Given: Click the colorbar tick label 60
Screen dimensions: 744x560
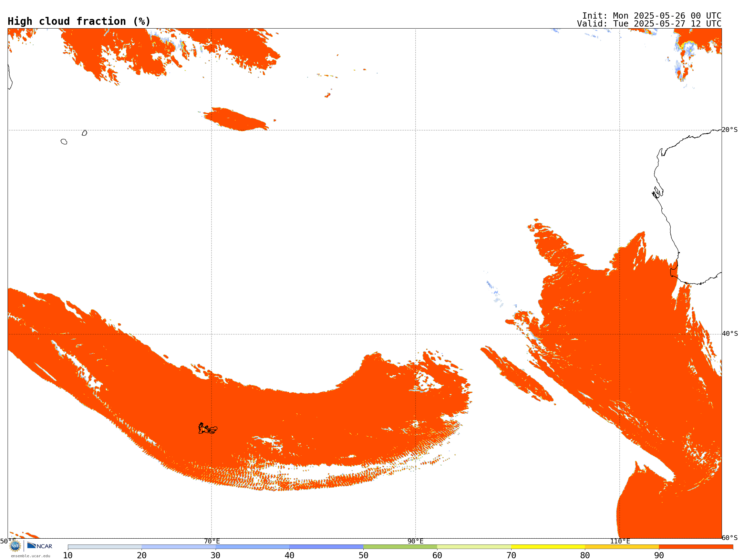Looking at the screenshot, I should click(x=437, y=555).
